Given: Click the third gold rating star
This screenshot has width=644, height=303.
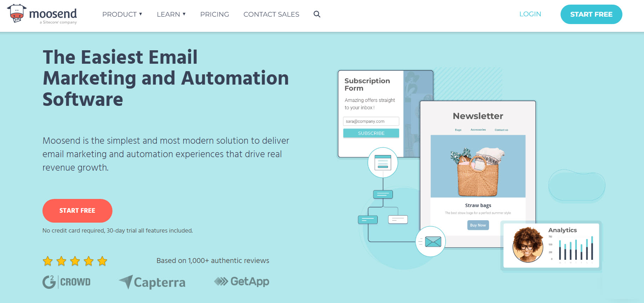Looking at the screenshot, I should [75, 261].
